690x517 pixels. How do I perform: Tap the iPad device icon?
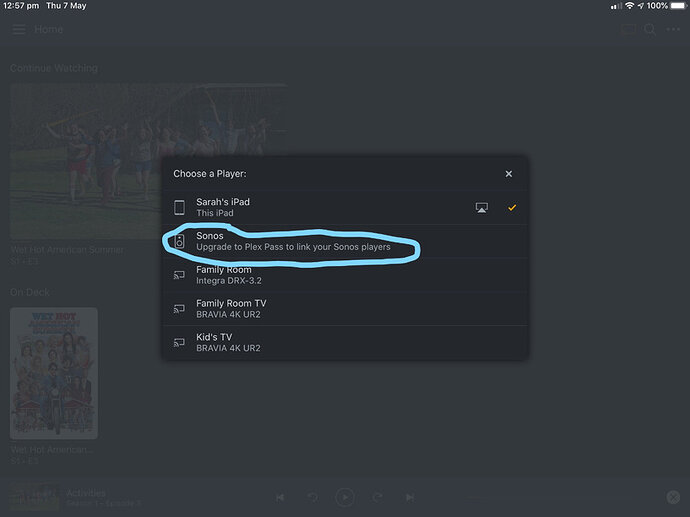179,207
